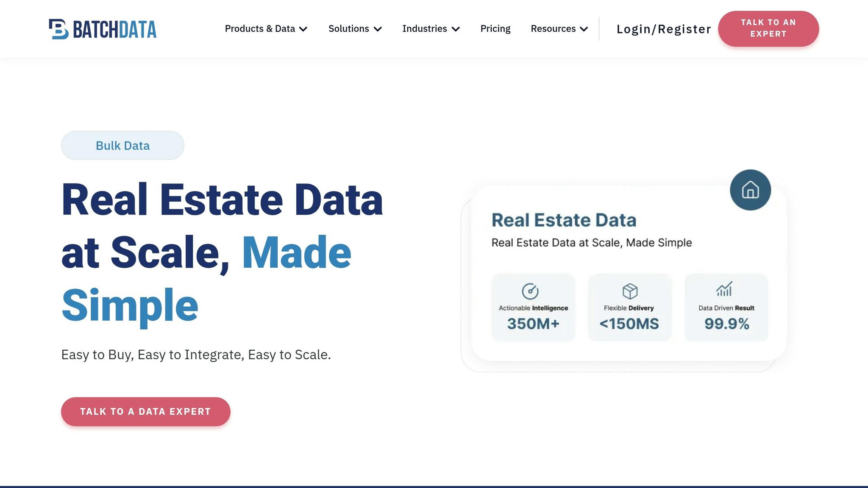Open the Solutions menu
This screenshot has height=488, width=868.
[x=355, y=29]
